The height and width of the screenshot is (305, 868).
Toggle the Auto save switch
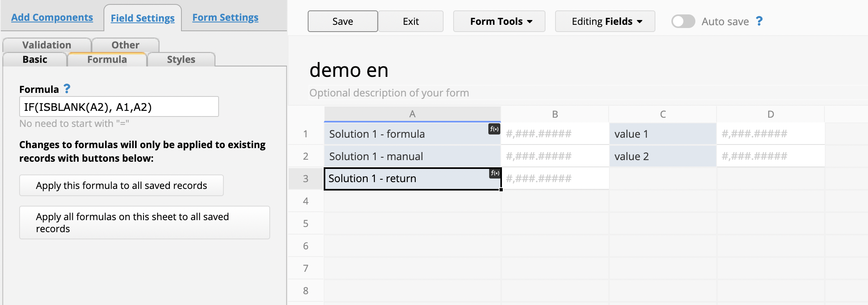point(683,21)
